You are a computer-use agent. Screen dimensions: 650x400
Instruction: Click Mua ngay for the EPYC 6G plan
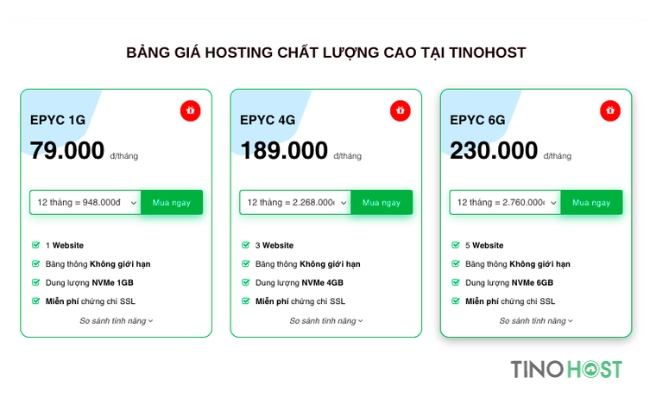coord(592,202)
